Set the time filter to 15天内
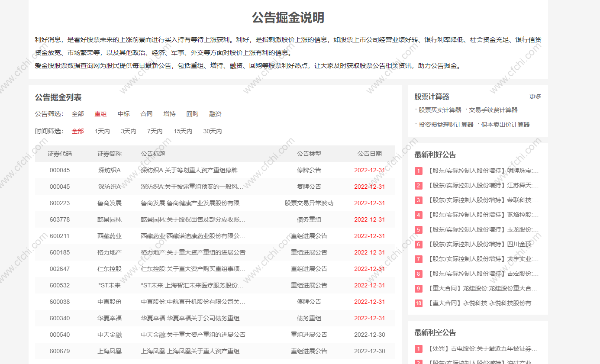Screen dimensions: 600x364 pos(183,131)
